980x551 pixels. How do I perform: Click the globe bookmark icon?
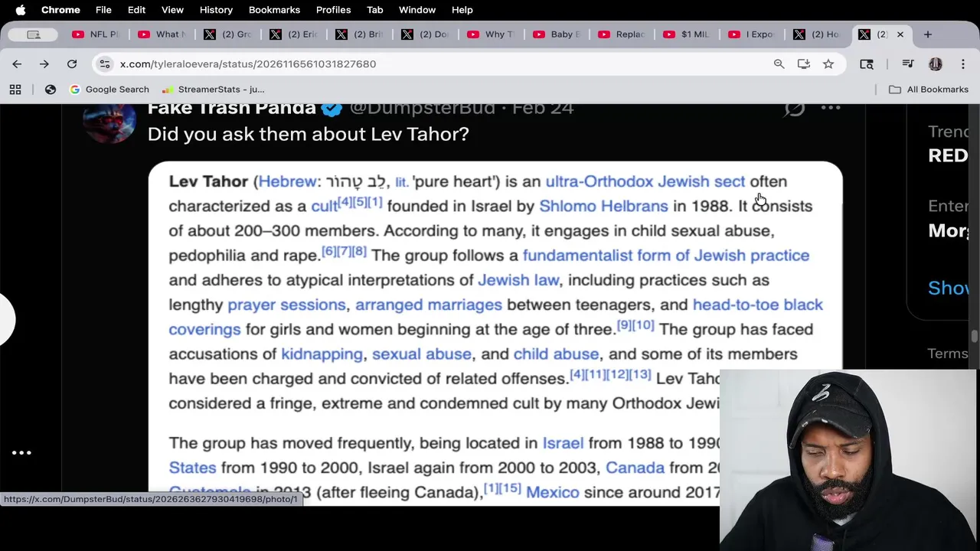pyautogui.click(x=51, y=90)
